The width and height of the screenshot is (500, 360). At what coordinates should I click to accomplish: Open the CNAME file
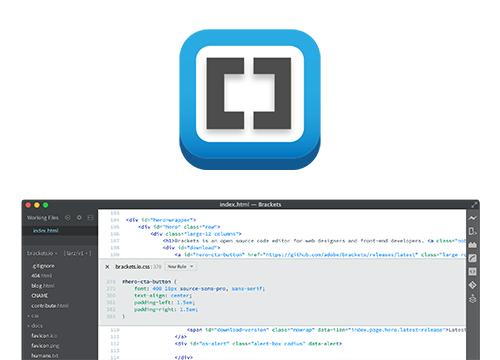(40, 296)
